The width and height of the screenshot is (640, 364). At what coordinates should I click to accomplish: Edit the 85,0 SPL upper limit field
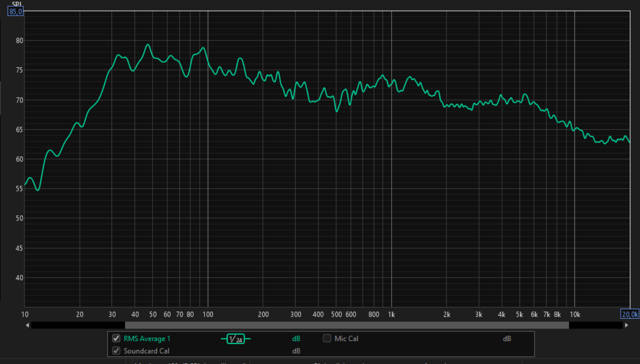tap(16, 11)
